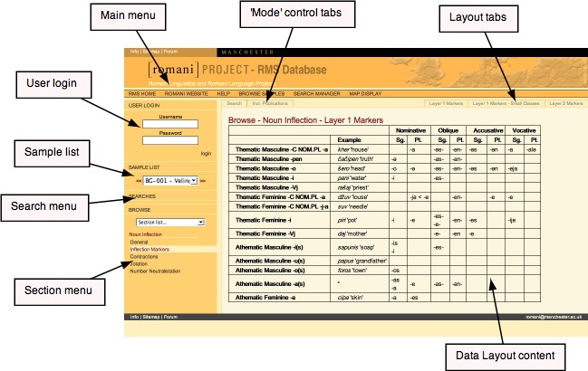Open the HELP menu item
The image size is (588, 371).
pos(224,93)
